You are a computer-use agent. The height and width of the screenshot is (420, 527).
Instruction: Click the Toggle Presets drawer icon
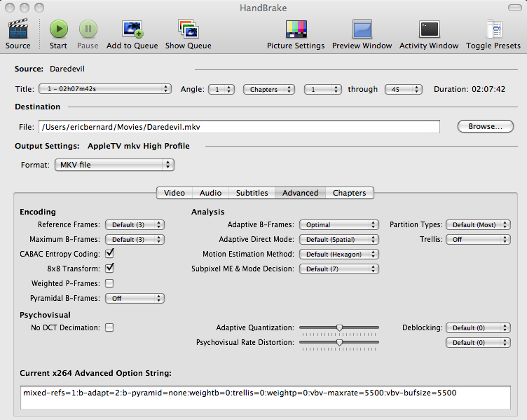(x=494, y=29)
